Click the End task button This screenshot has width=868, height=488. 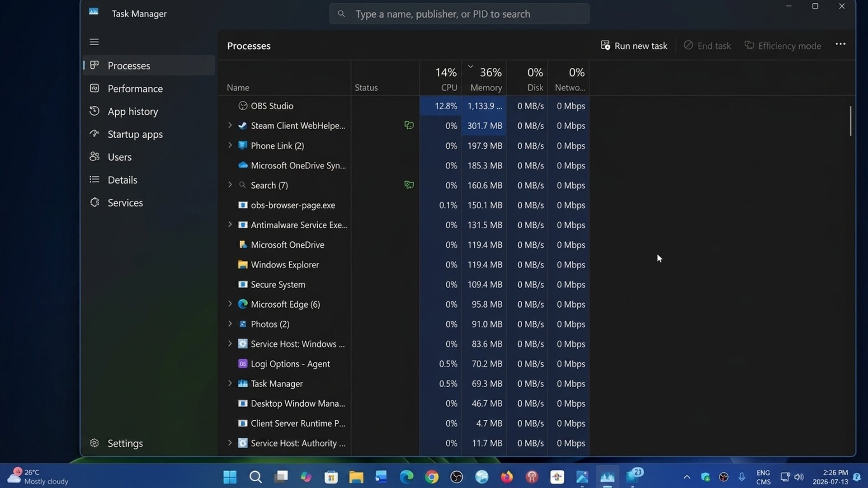(x=707, y=46)
